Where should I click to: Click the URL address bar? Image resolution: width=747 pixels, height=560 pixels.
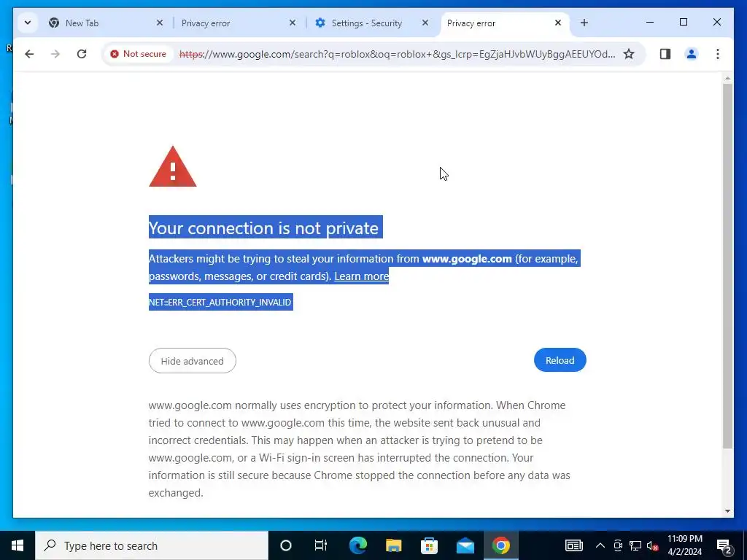(x=398, y=54)
